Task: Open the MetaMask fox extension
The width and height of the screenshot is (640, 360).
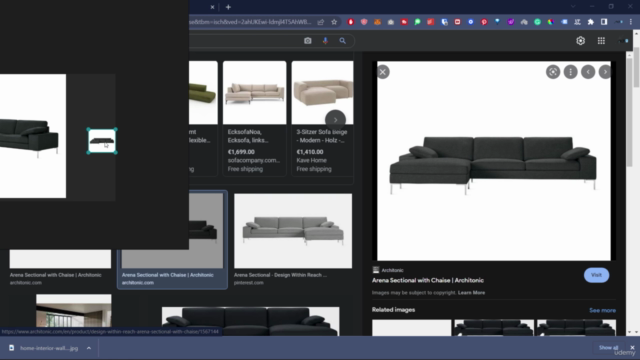Action: click(378, 22)
